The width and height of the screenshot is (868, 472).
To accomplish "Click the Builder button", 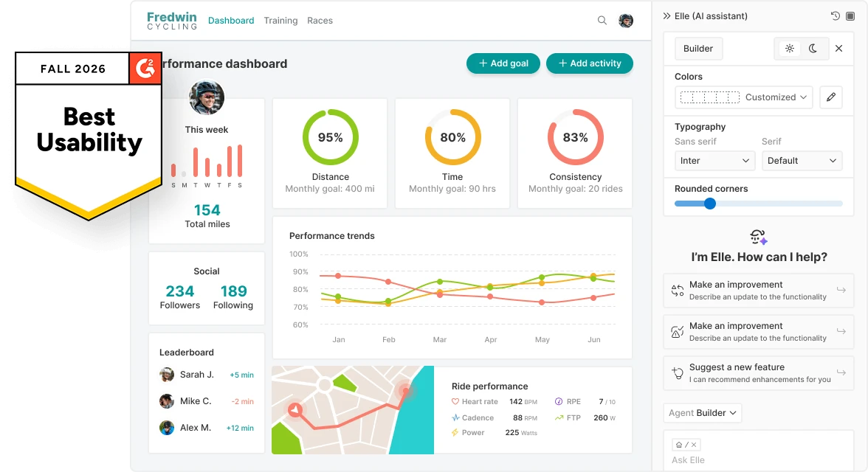I will (698, 48).
